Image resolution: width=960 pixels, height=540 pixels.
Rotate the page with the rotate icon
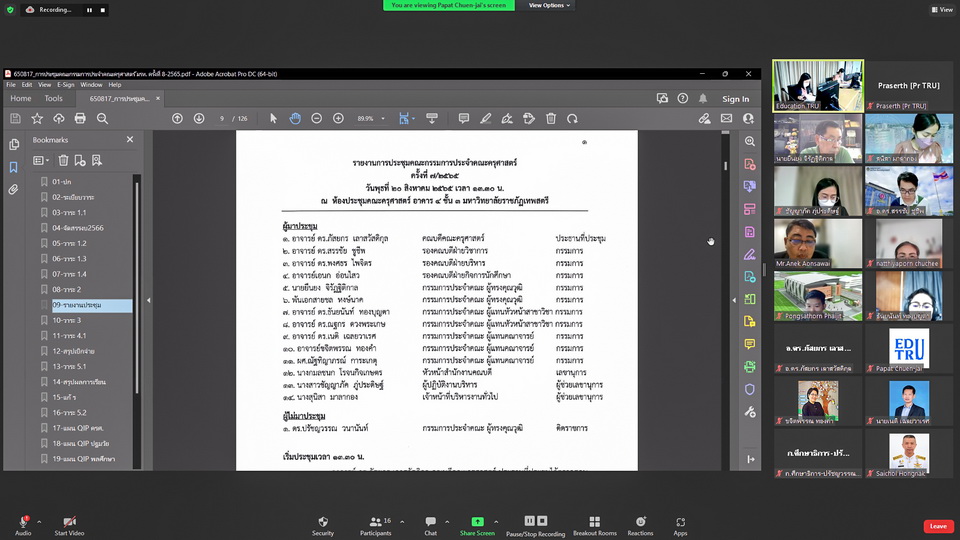(x=572, y=119)
